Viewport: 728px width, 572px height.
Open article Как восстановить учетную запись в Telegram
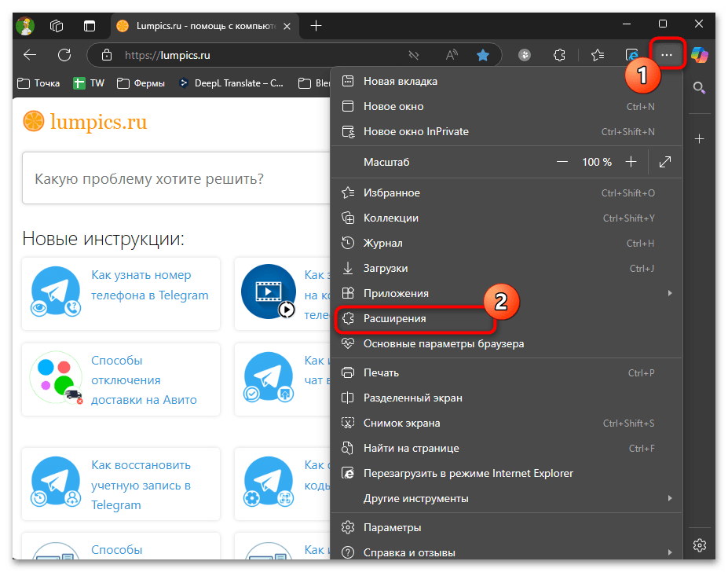(141, 485)
